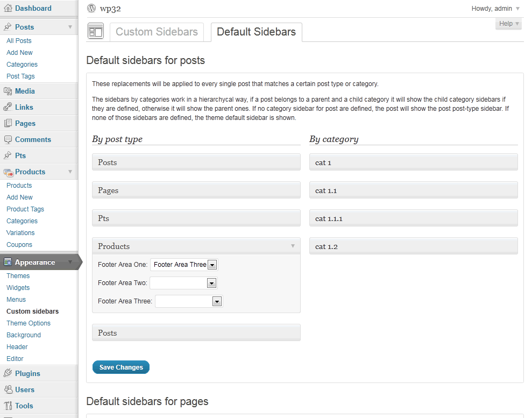
Task: Click the Save Changes button
Action: 121,367
